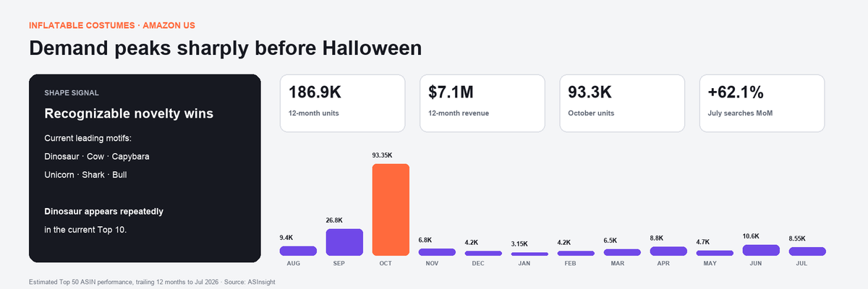Click the 9.4K value label
Viewport: 868px width, 289px height.
286,238
